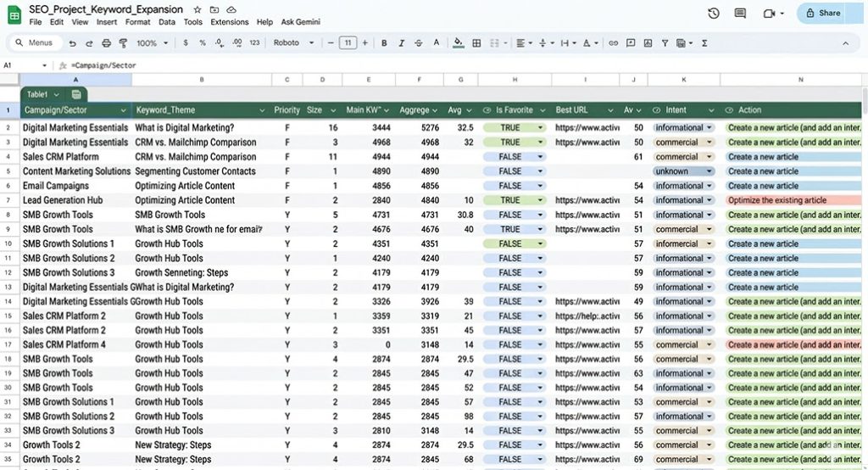Screen dimensions: 868x470
Task: Insert a link using toolbar icon
Action: 614,42
